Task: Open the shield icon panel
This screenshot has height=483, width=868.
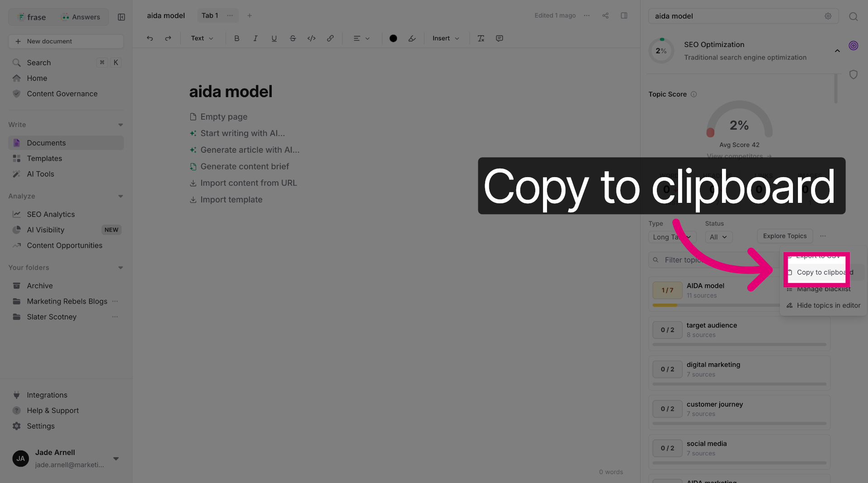Action: (x=853, y=75)
